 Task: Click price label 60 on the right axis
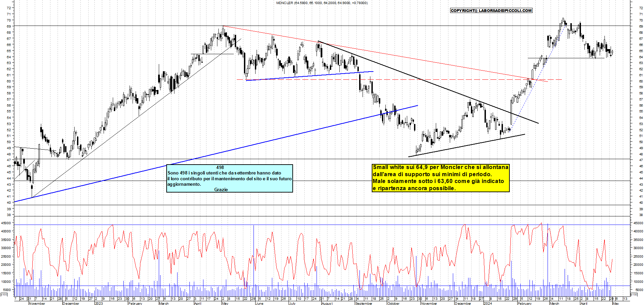point(641,81)
